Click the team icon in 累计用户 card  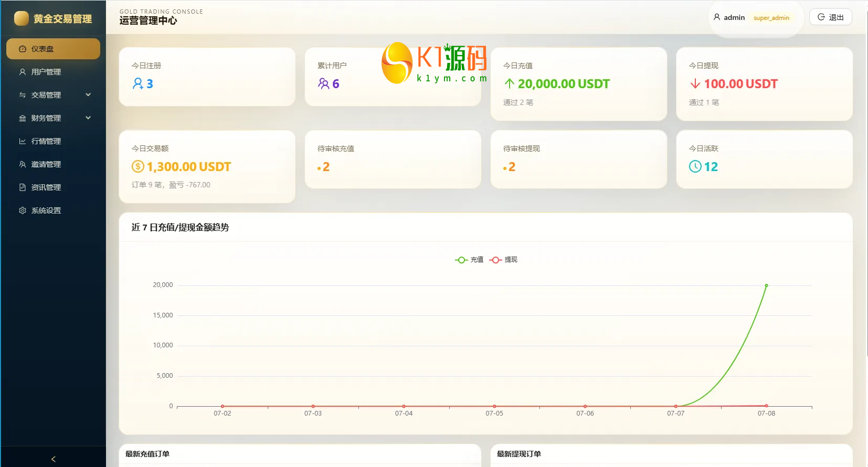pyautogui.click(x=324, y=83)
